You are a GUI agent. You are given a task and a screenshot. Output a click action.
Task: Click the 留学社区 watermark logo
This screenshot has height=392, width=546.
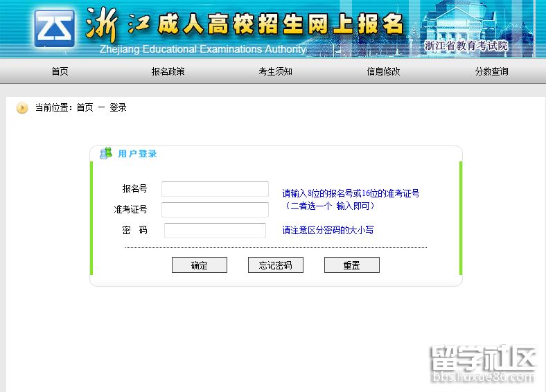coord(484,363)
